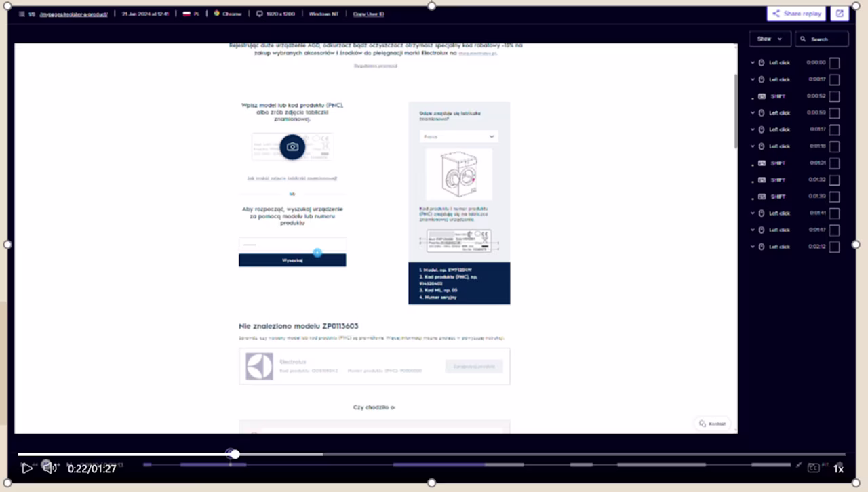The image size is (868, 492).
Task: Click the washing machine illustration
Action: pos(458,173)
